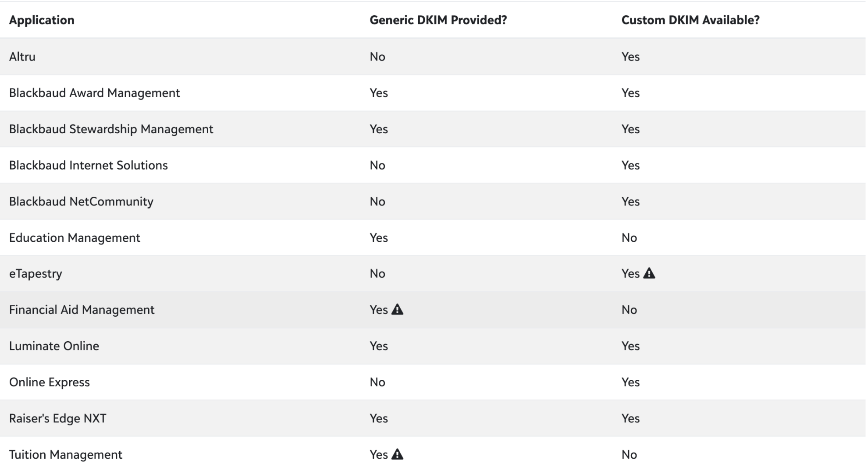Click the Custom DKIM Available? header
Image resolution: width=868 pixels, height=474 pixels.
click(690, 20)
